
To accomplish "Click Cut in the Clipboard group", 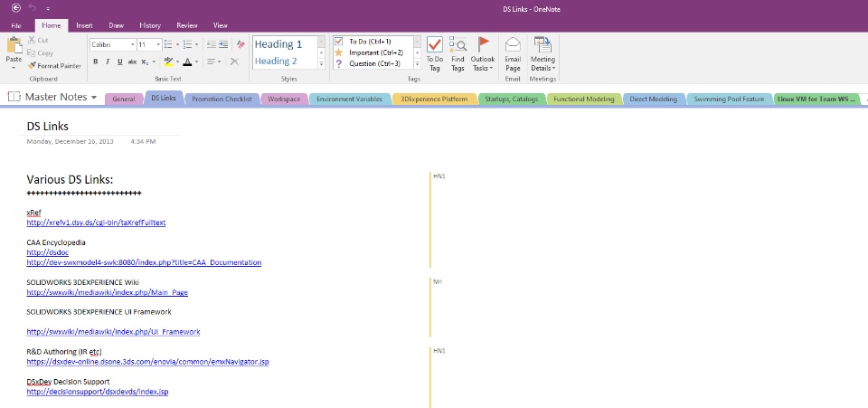I will click(38, 41).
